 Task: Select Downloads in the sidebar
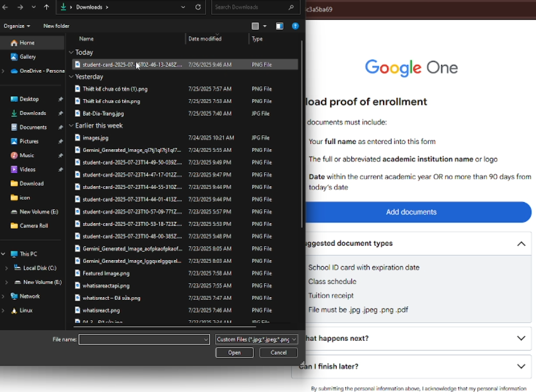point(32,113)
